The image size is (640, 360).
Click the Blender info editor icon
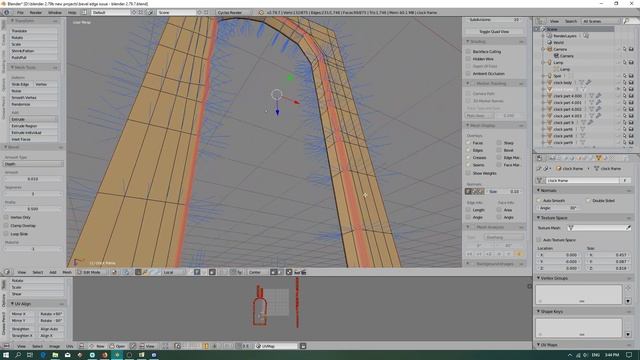pos(6,13)
